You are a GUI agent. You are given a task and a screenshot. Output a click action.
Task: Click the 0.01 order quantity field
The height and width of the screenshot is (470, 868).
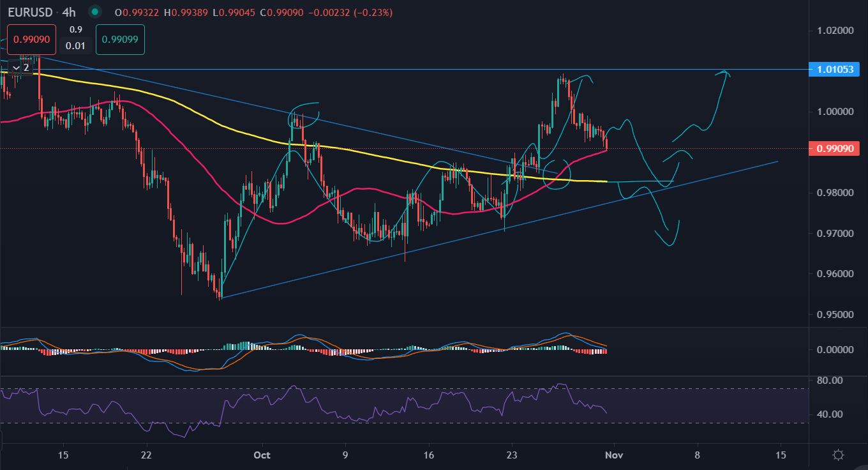75,45
